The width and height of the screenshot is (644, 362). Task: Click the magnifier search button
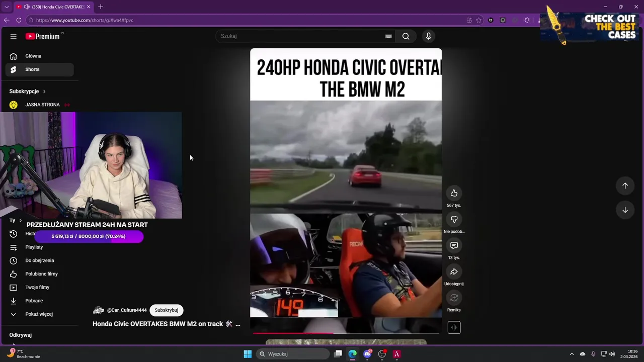click(x=406, y=36)
